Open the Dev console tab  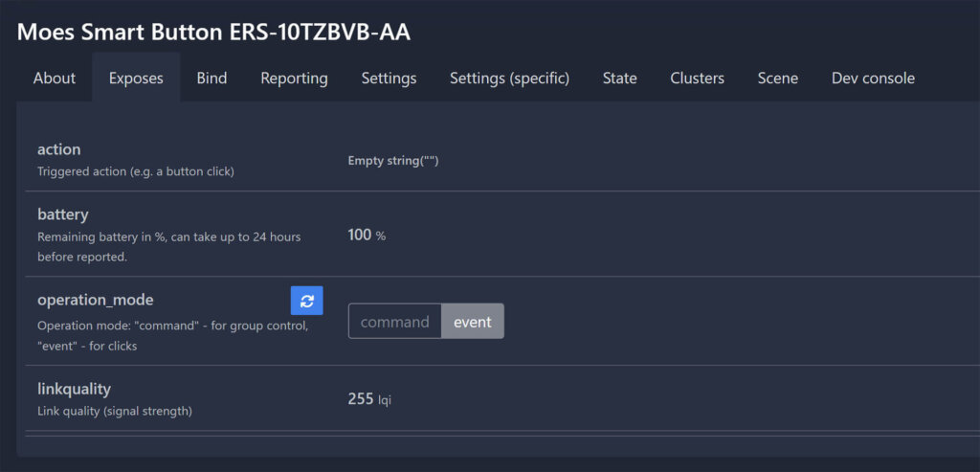pos(873,79)
